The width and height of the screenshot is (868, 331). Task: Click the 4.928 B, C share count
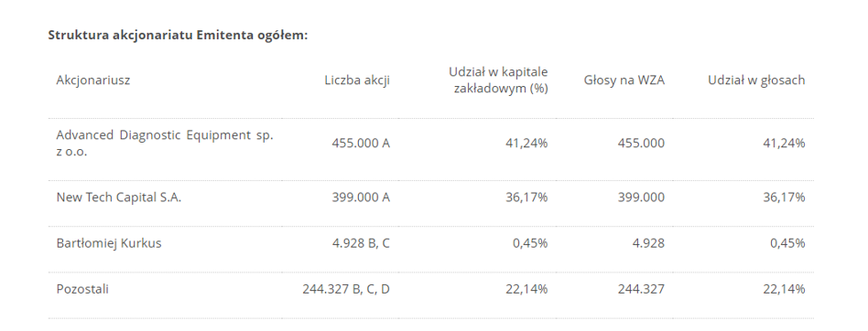point(361,243)
